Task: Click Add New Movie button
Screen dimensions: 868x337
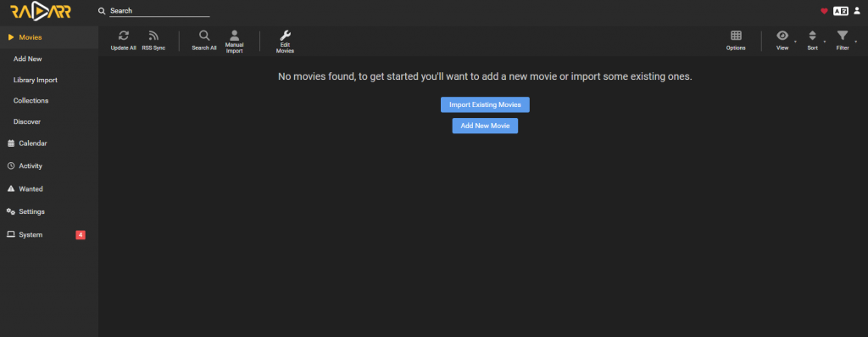Action: pos(485,126)
